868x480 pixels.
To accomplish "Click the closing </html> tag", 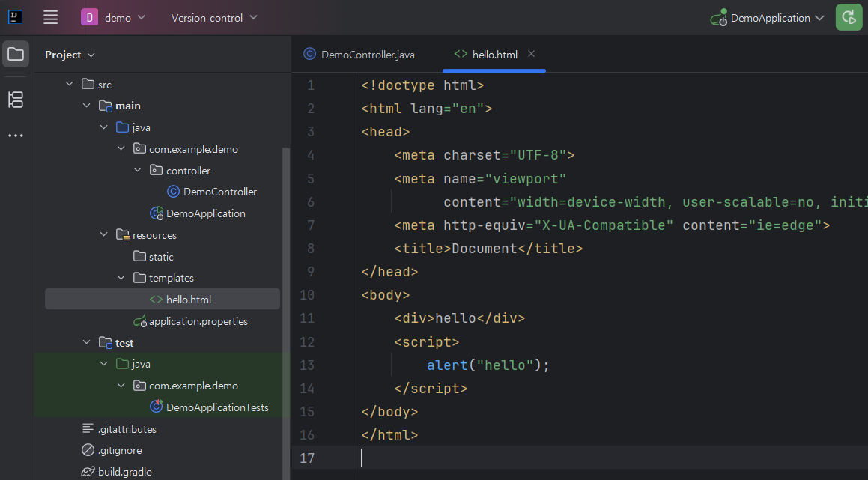I will (x=389, y=435).
